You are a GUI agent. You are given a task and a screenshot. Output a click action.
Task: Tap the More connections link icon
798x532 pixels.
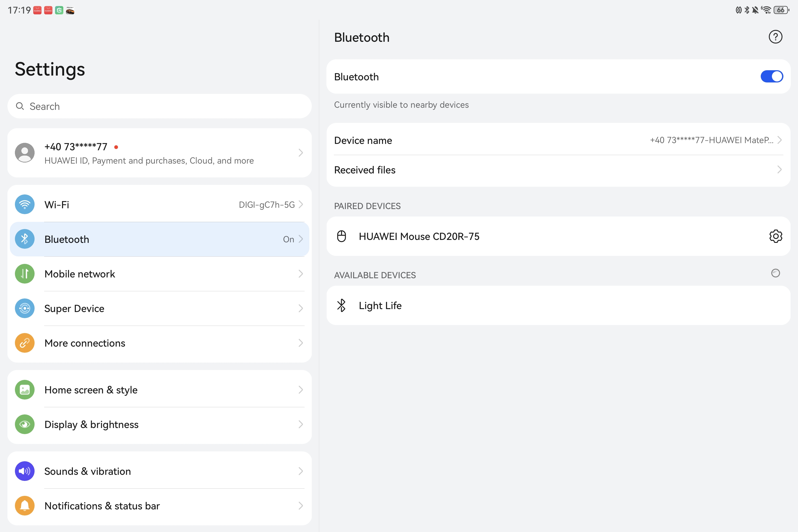tap(24, 343)
